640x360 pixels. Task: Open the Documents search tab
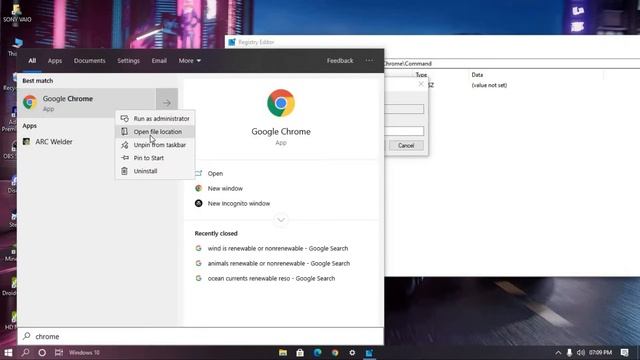click(x=89, y=60)
